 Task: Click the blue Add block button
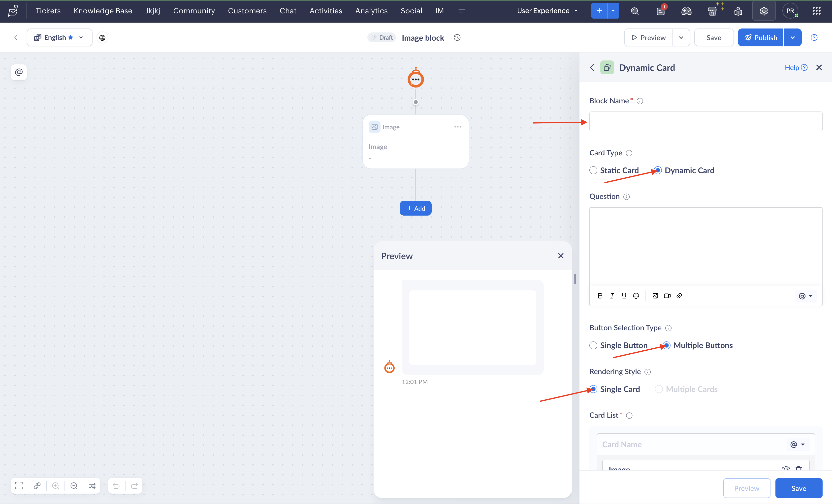click(x=415, y=208)
